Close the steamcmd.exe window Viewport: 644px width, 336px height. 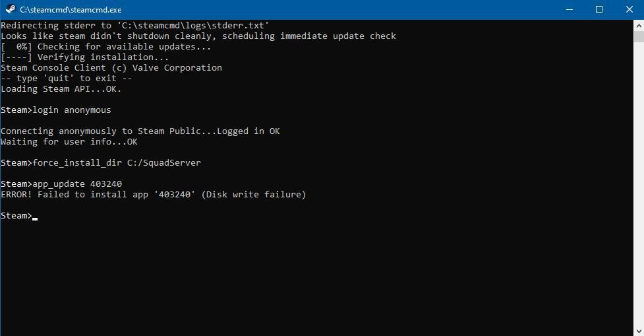pos(629,9)
